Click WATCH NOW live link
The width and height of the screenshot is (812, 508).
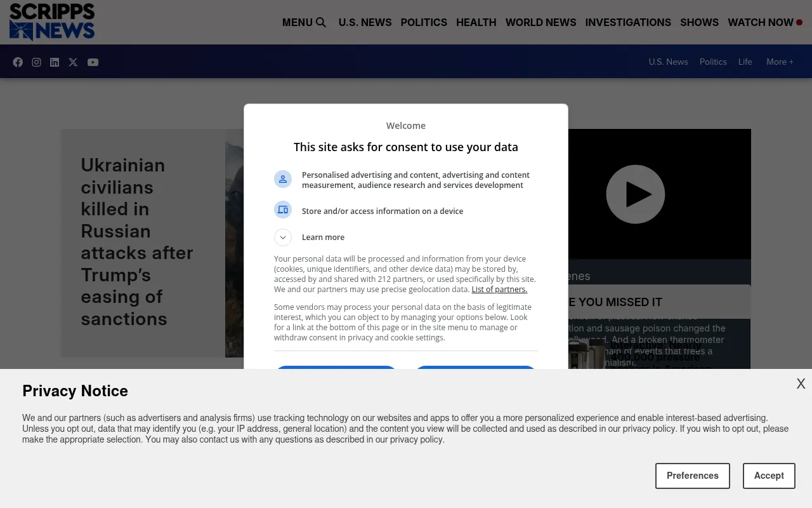click(765, 22)
